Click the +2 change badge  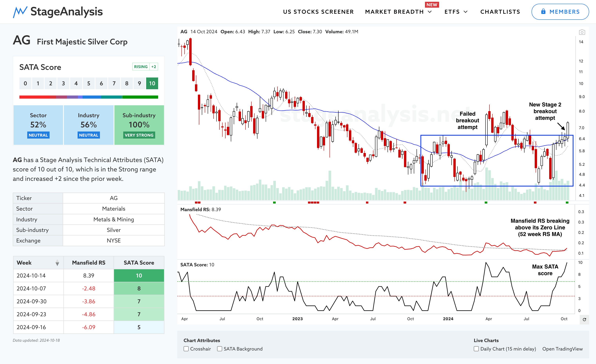(154, 67)
